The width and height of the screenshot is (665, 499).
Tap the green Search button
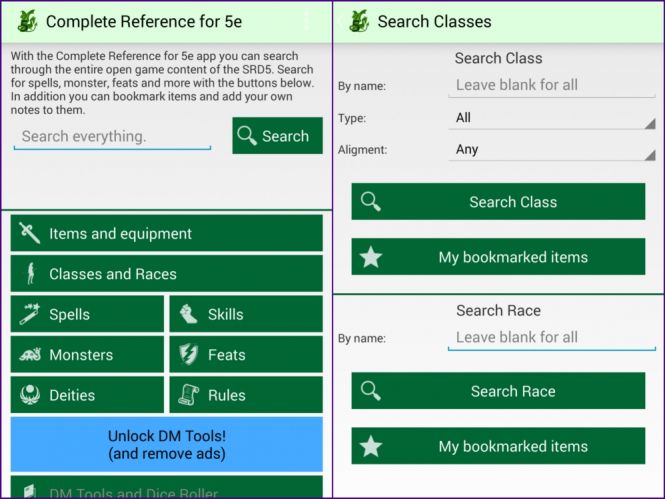(277, 136)
